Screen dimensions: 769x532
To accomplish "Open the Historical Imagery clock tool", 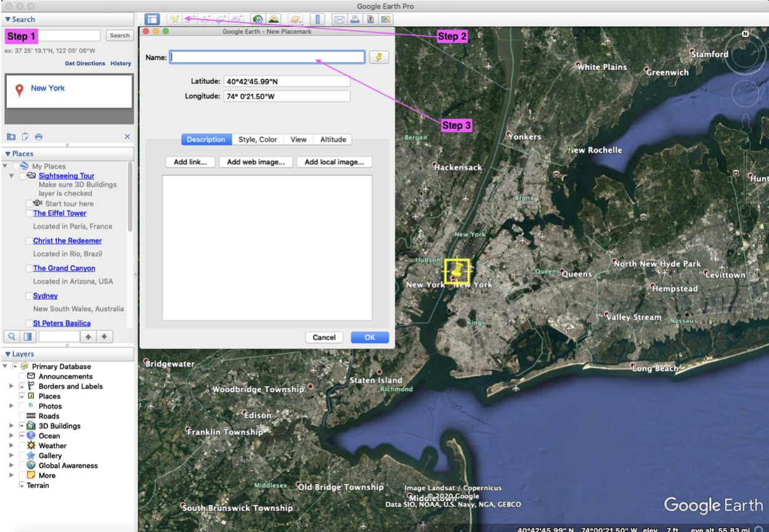I will coord(259,18).
